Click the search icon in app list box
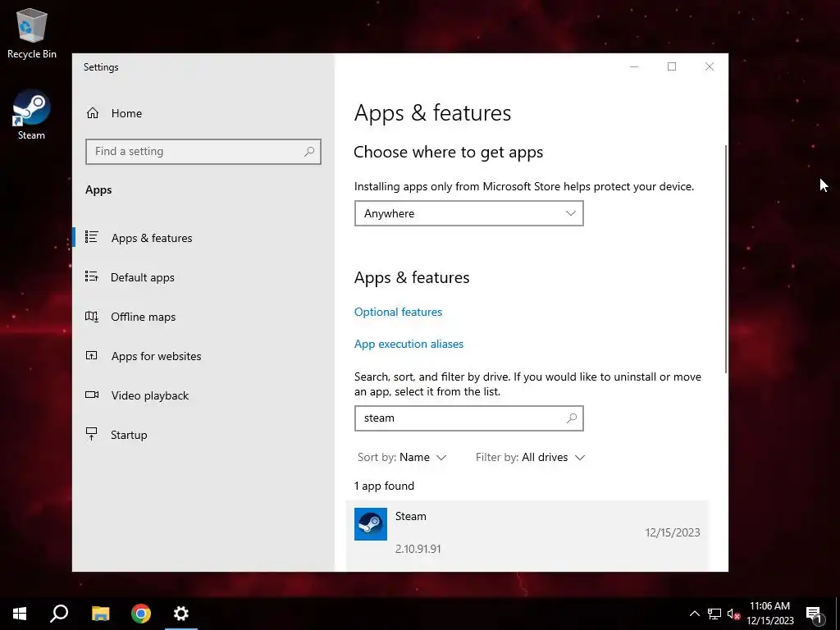The image size is (840, 630). tap(572, 418)
